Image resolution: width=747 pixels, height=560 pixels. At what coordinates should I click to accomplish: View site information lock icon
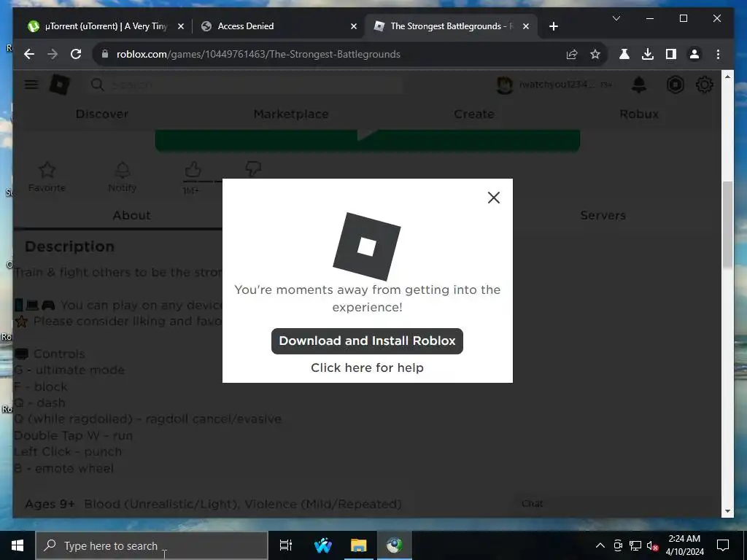[x=105, y=54]
